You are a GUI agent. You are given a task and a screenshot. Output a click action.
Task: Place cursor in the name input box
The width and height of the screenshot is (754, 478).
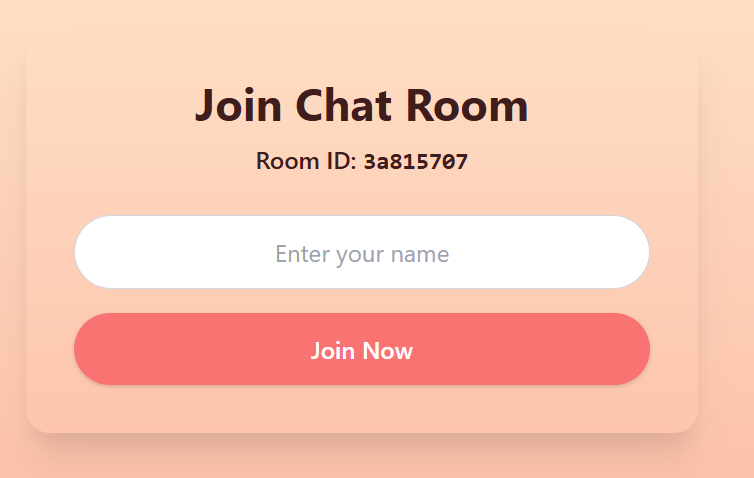362,252
